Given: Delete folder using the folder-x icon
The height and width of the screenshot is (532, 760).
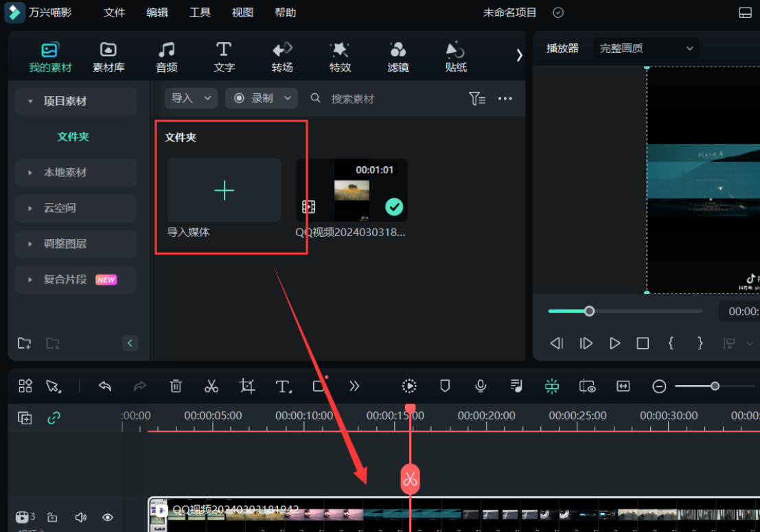Looking at the screenshot, I should tap(52, 343).
